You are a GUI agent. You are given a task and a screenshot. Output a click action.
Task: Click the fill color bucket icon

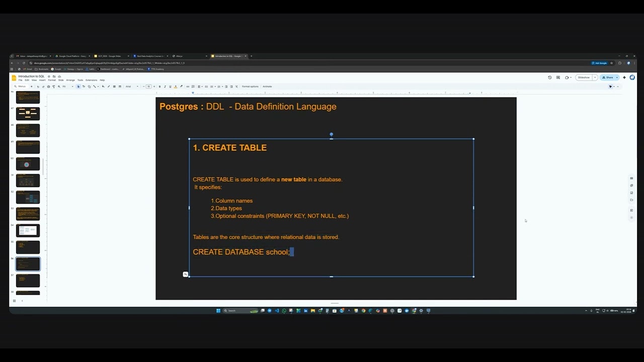(x=103, y=86)
